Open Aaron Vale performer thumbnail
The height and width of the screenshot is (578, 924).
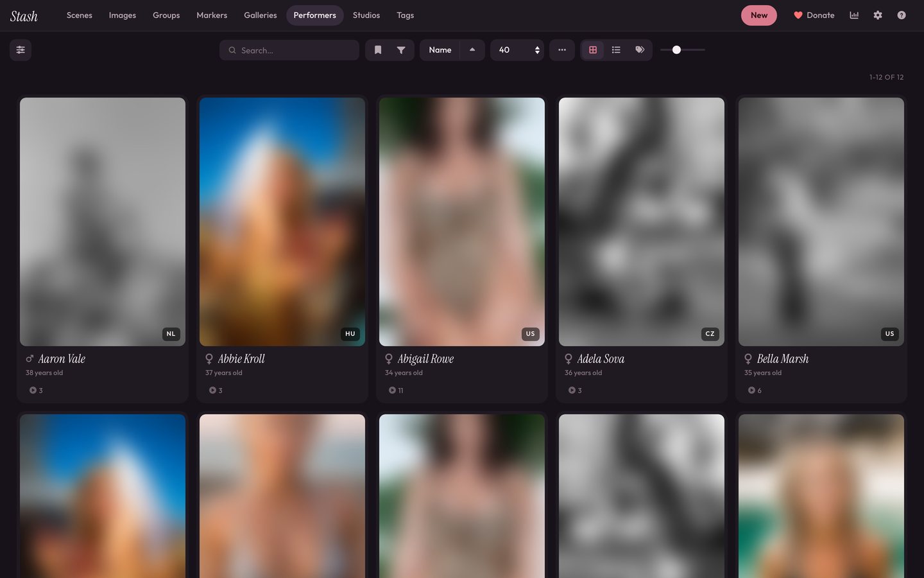coord(103,222)
